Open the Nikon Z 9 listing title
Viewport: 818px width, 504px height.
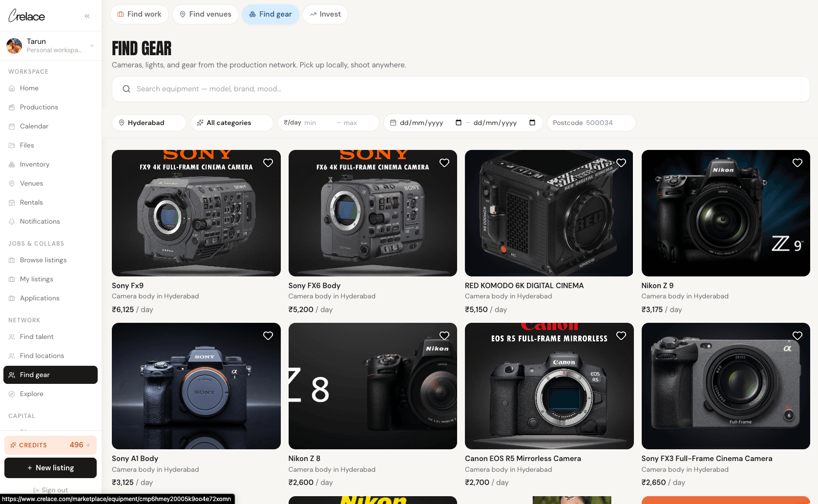click(x=657, y=286)
